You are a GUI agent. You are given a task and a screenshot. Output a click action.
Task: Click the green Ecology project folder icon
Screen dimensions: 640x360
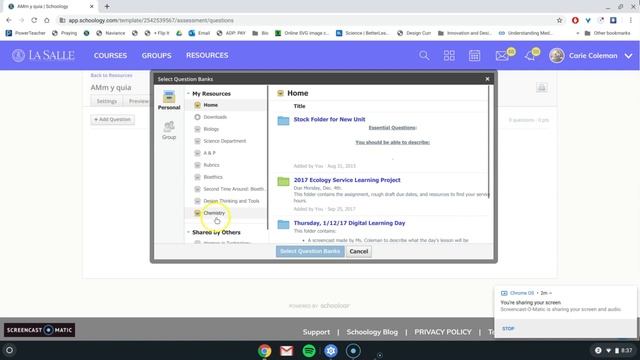[x=283, y=181]
